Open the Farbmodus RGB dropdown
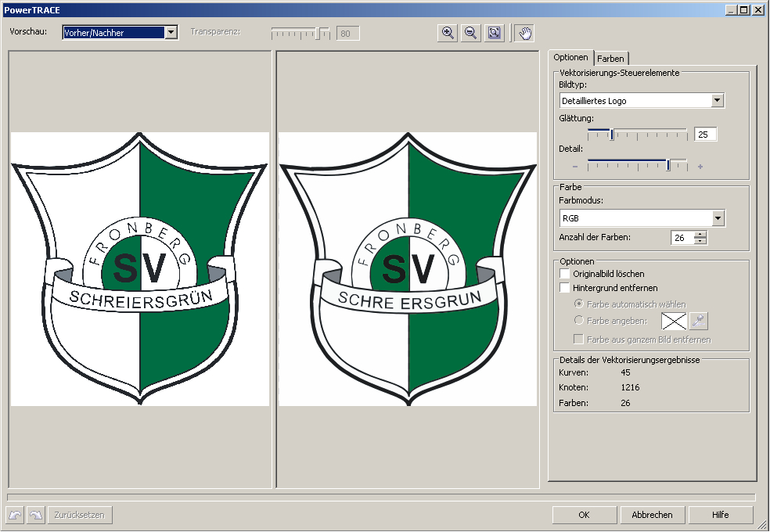 tap(718, 218)
